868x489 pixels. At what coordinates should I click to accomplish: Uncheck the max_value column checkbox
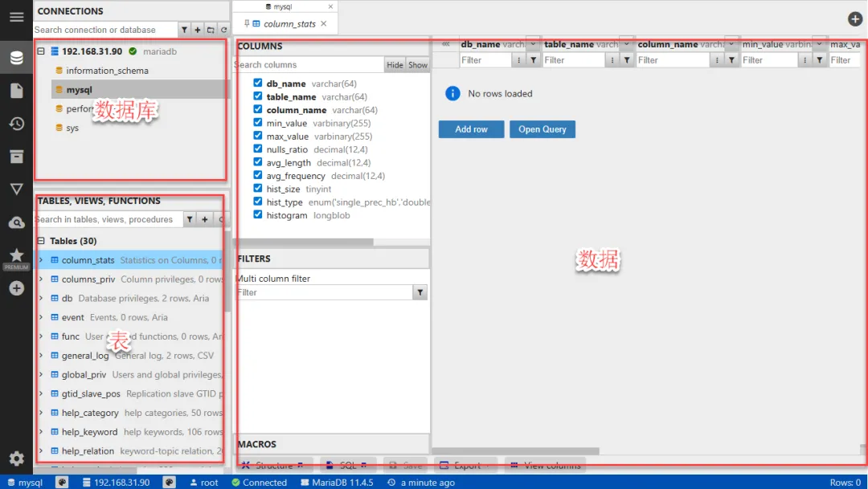coord(257,136)
